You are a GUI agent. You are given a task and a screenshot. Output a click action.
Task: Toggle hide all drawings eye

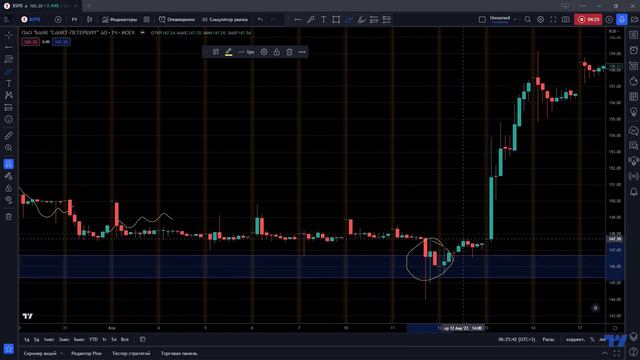point(9,200)
